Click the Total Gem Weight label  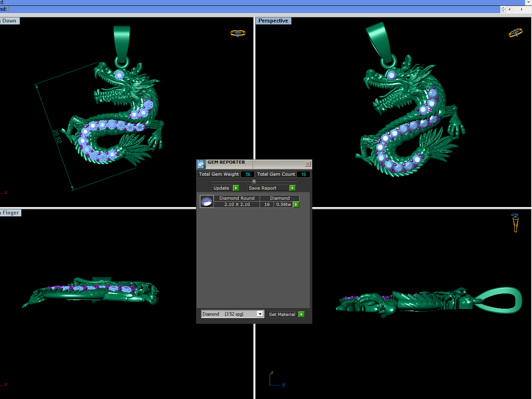[219, 174]
